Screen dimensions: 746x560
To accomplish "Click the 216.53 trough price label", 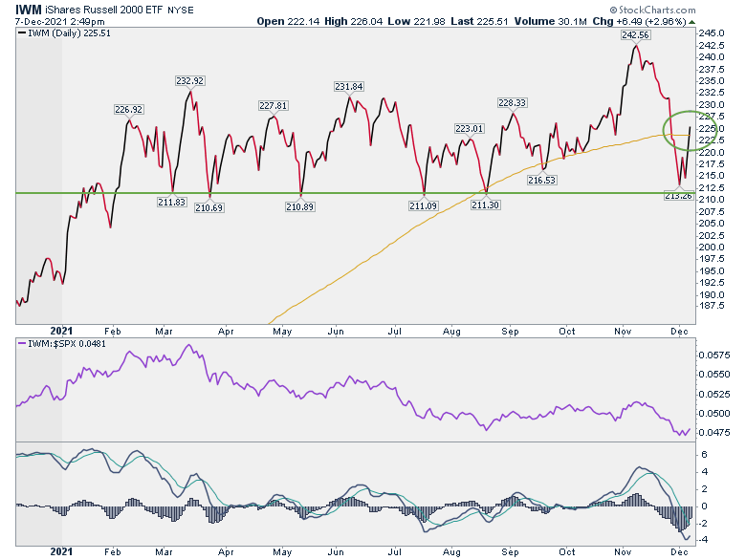I will 542,181.
